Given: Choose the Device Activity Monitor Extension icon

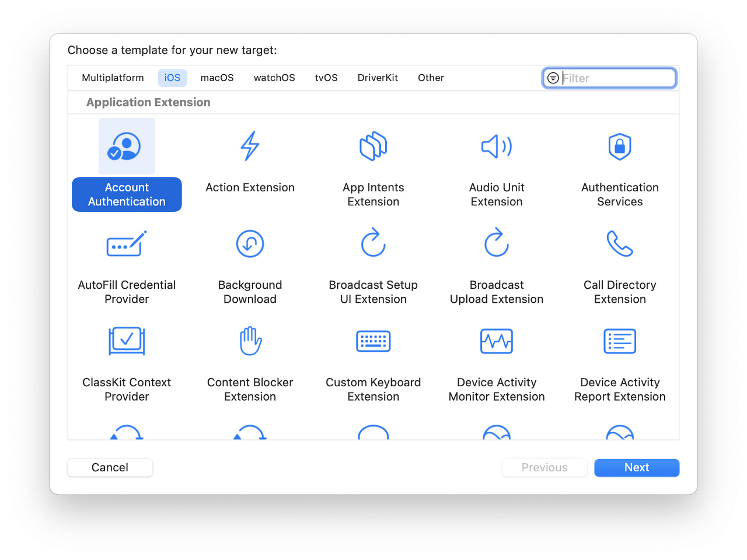Looking at the screenshot, I should (x=497, y=341).
